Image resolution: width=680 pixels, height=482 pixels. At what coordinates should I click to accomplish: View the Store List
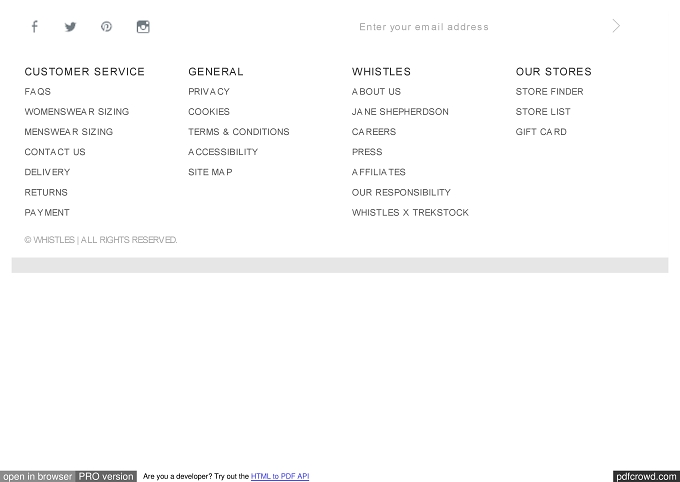[543, 111]
